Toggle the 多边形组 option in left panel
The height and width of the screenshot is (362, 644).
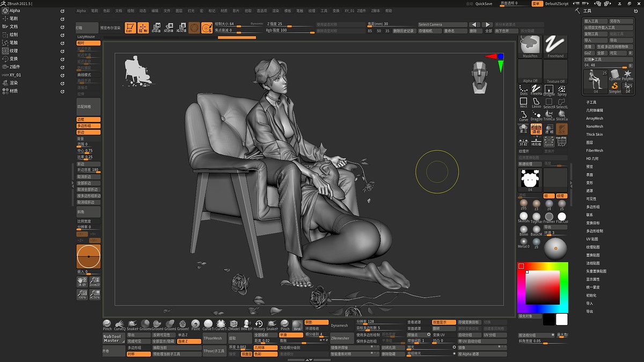click(x=89, y=125)
